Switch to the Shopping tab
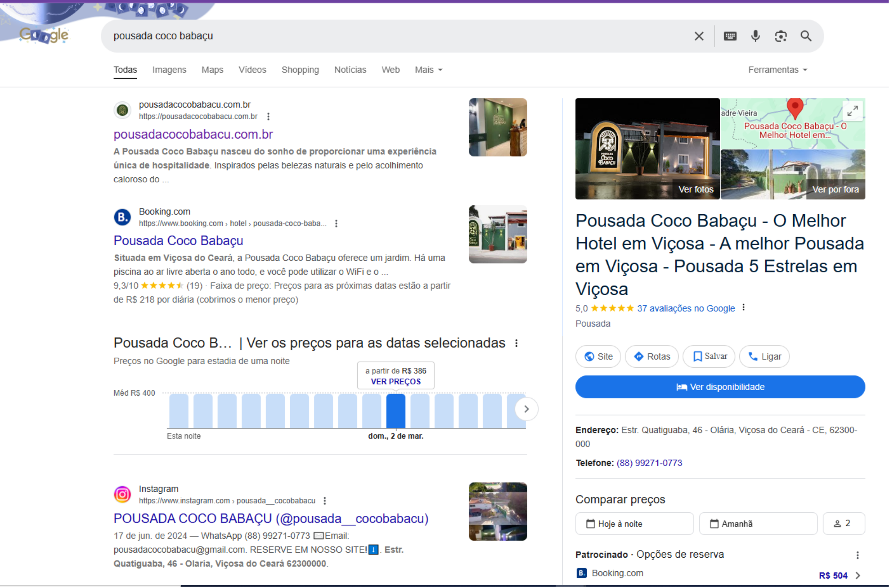 (300, 70)
